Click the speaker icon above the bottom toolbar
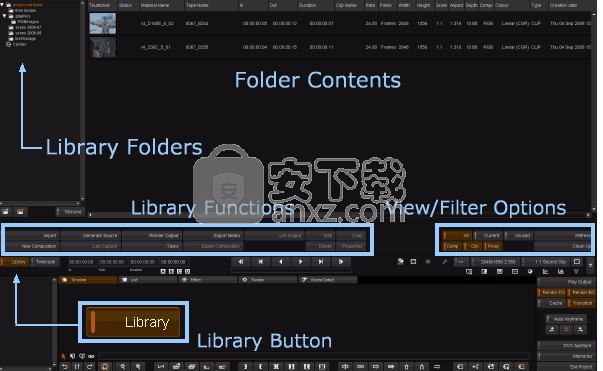 (82, 356)
